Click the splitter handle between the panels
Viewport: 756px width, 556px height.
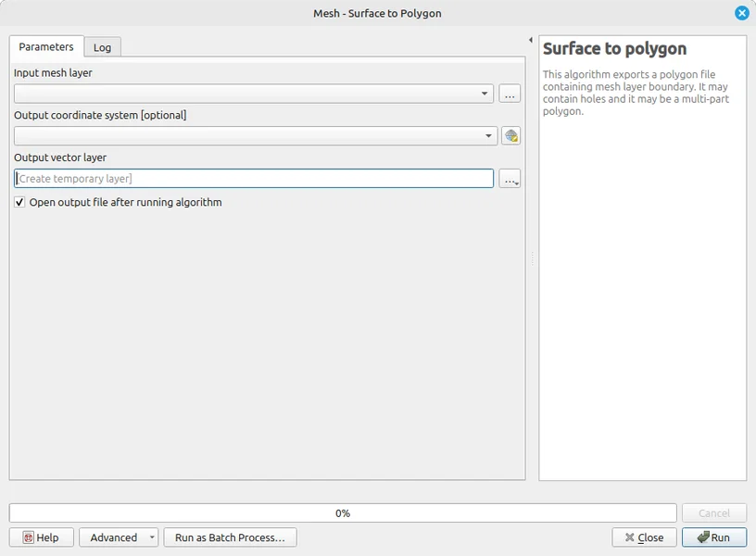(x=532, y=261)
